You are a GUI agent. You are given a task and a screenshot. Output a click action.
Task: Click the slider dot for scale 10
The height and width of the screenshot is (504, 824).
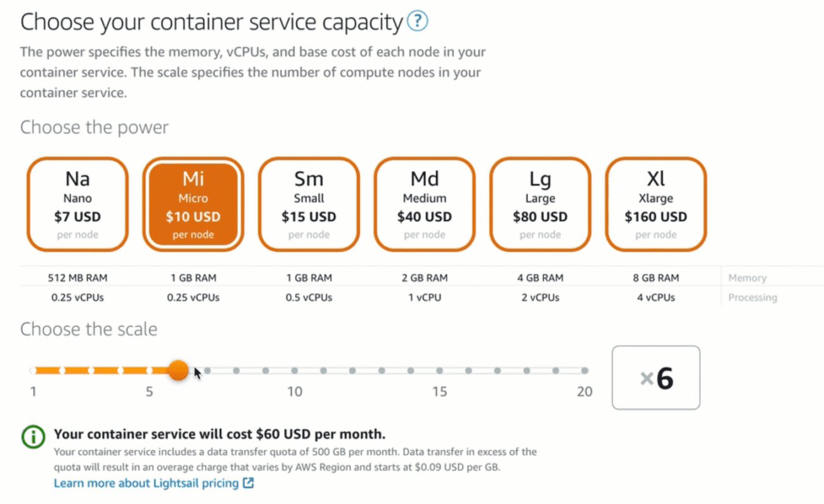tap(295, 370)
